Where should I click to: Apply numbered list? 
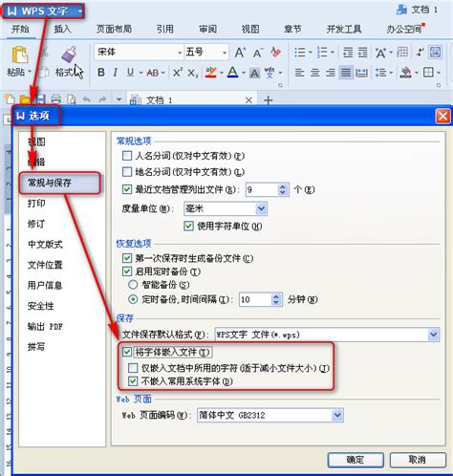coord(322,53)
